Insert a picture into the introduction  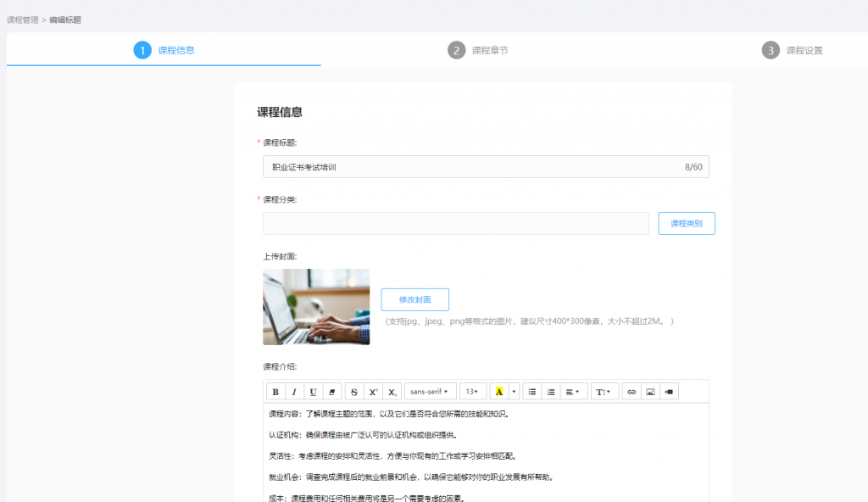click(x=650, y=392)
